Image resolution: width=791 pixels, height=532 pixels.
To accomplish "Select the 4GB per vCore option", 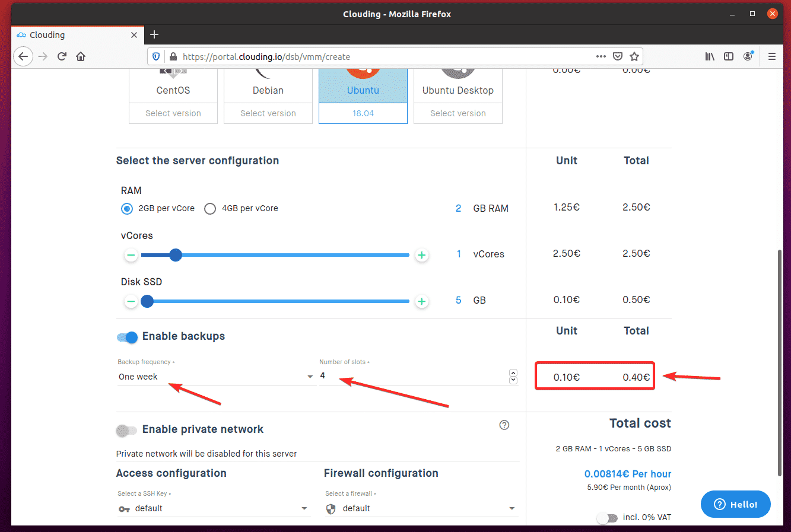I will (210, 209).
